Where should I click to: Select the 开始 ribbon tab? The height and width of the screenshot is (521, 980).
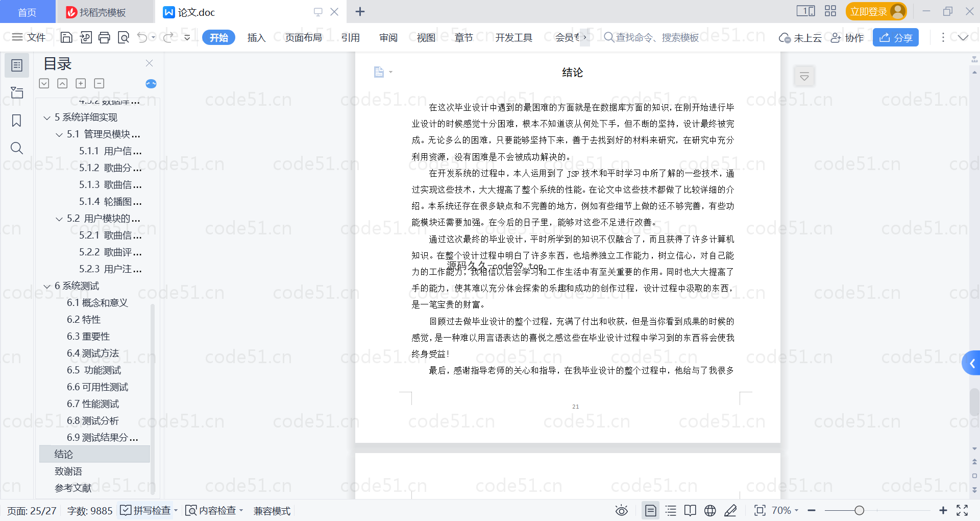(x=218, y=37)
